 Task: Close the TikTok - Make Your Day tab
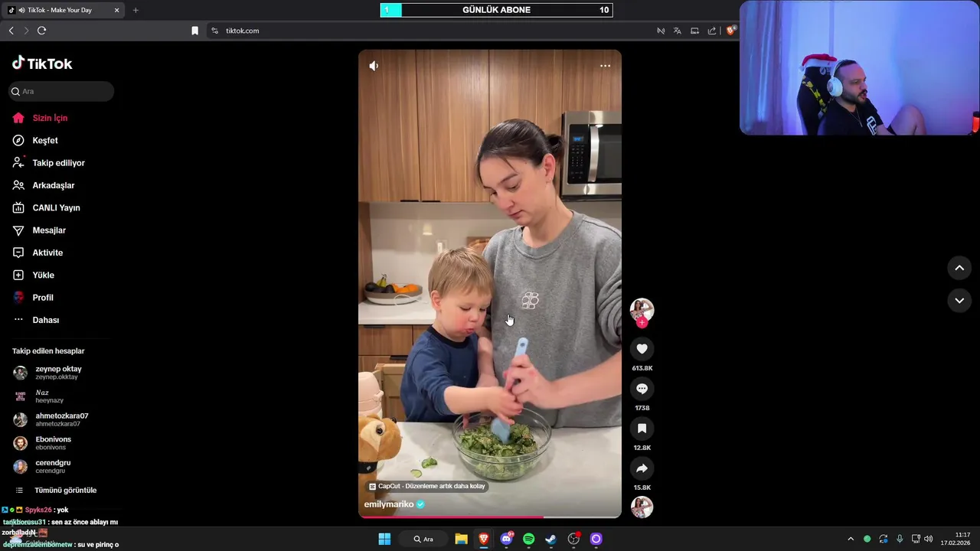[x=116, y=10]
